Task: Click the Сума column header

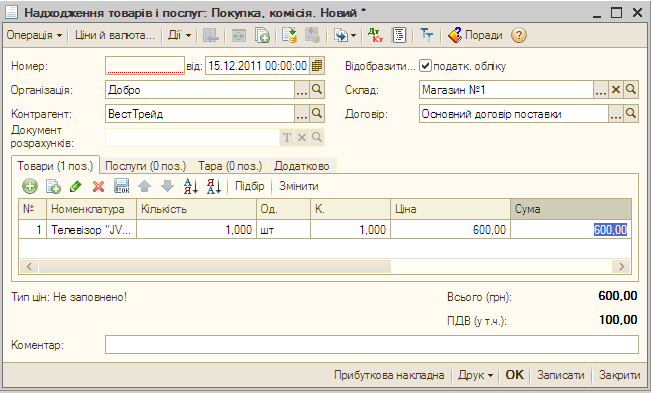Action: (x=571, y=209)
